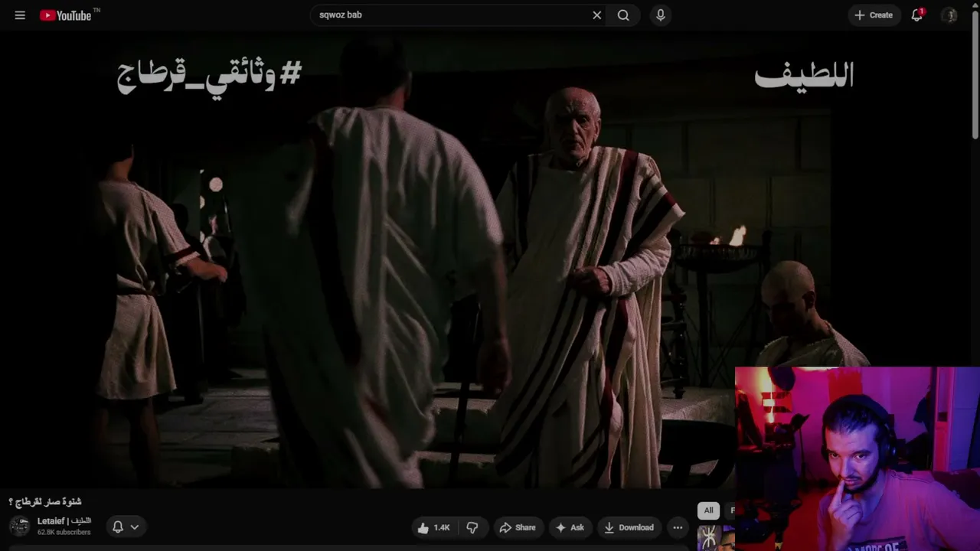Viewport: 980px width, 551px height.
Task: Select the "All" filter chip
Action: click(708, 510)
